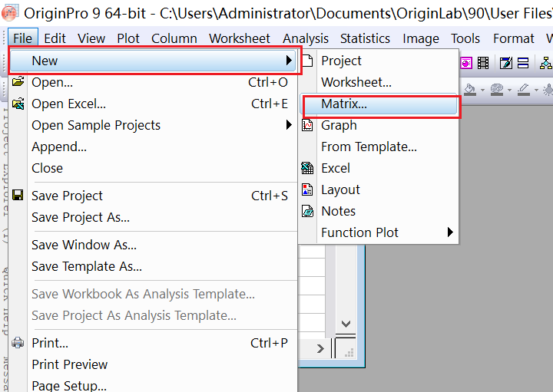Click Close in the File menu
This screenshot has height=392, width=553.
coord(154,168)
